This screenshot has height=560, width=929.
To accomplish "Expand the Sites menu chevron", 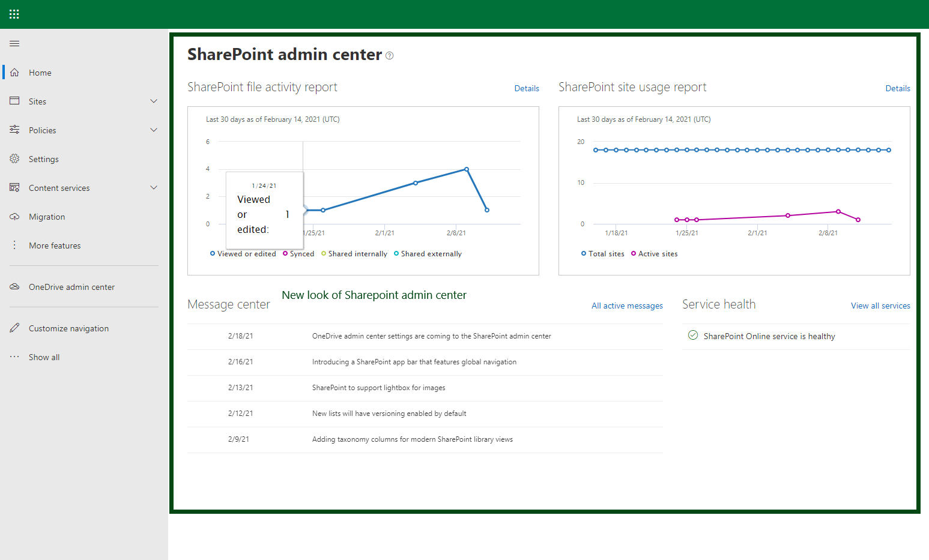I will coord(154,101).
